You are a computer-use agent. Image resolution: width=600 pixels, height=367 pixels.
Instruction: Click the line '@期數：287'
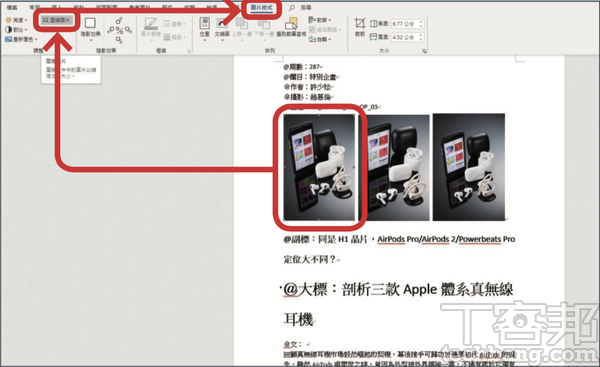click(302, 67)
